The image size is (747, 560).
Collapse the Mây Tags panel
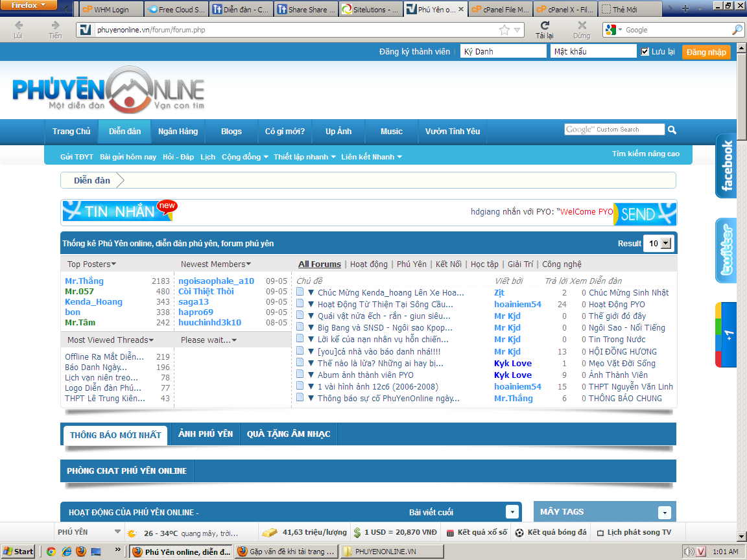(664, 513)
